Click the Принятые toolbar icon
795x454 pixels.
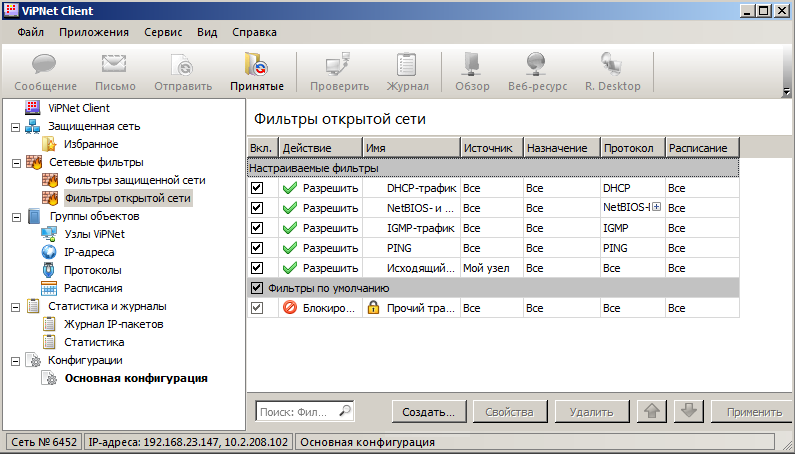[256, 72]
